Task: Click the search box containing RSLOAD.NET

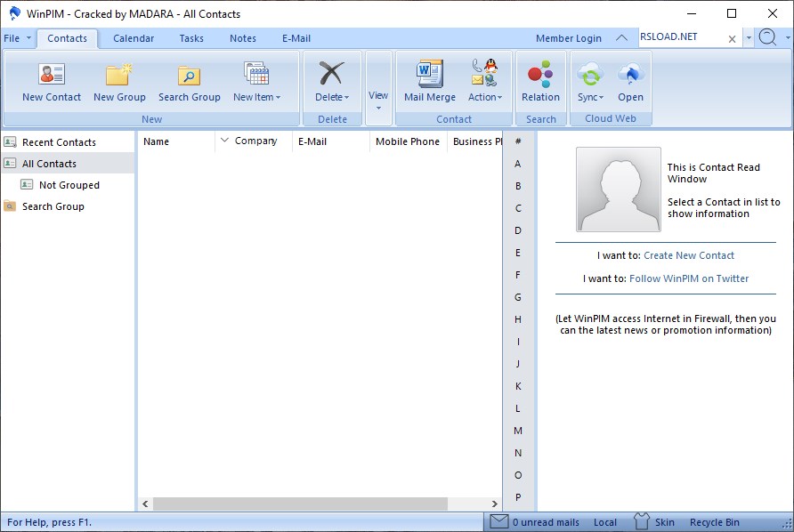Action: click(681, 37)
